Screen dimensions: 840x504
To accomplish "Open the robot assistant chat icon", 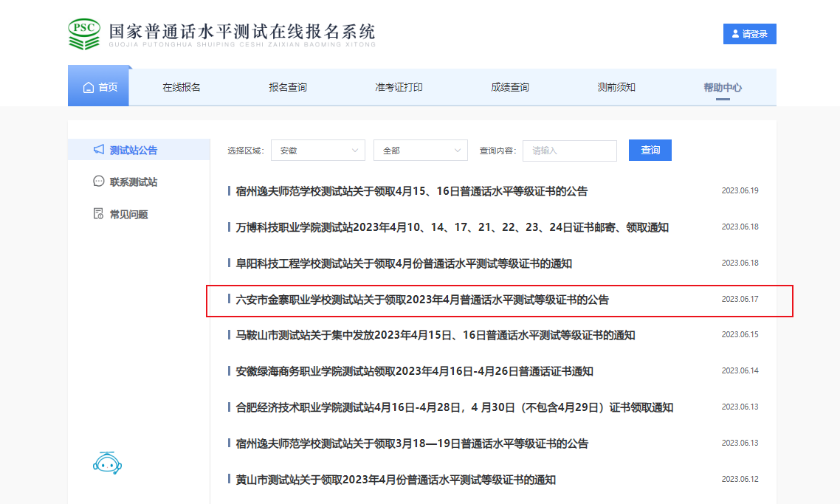I will 107,463.
